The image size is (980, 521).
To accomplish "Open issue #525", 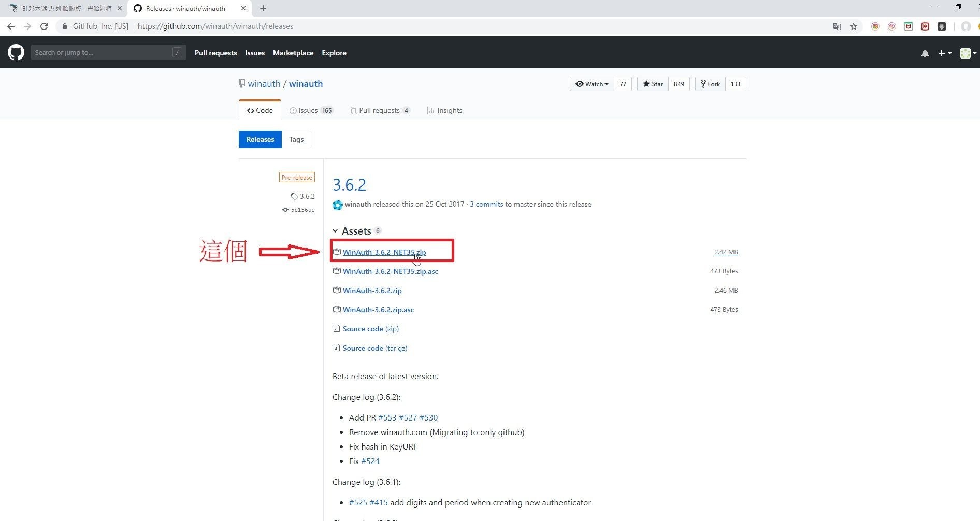I will 358,502.
